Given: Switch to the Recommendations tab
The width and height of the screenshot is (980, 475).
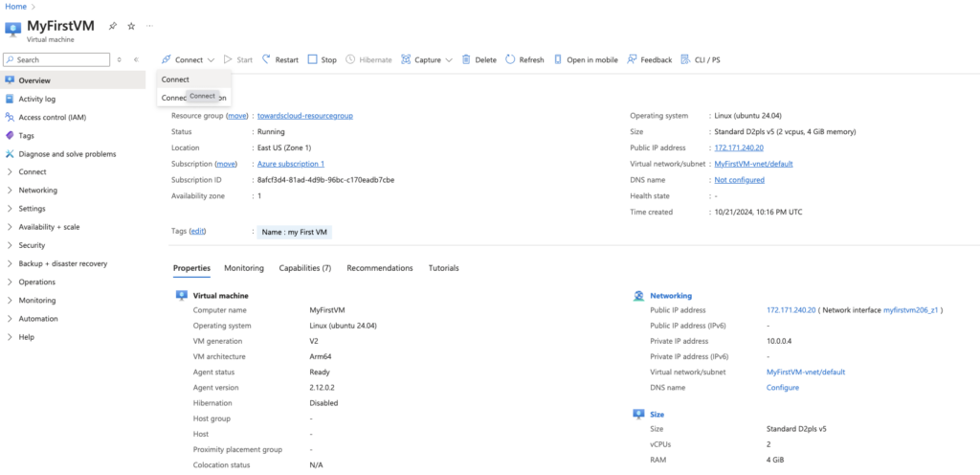Looking at the screenshot, I should click(x=380, y=268).
